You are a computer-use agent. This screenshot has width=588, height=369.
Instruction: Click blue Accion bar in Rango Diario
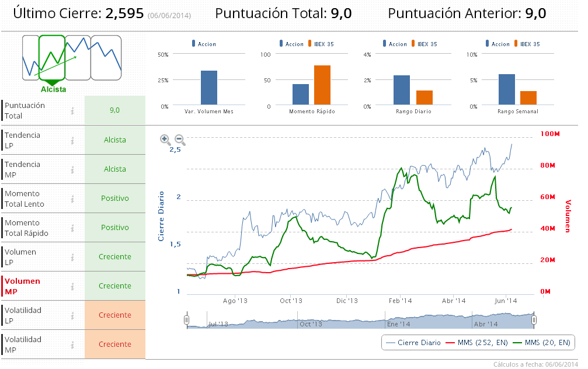coord(402,90)
